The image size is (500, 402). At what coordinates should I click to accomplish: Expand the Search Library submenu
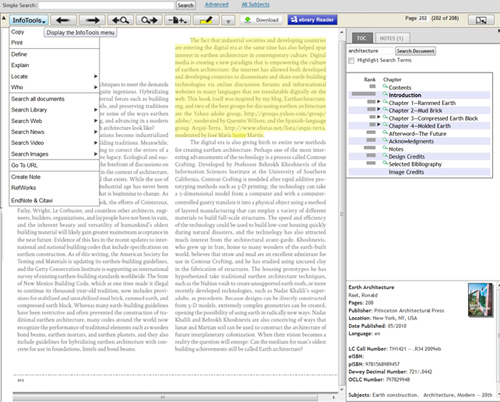coord(54,110)
